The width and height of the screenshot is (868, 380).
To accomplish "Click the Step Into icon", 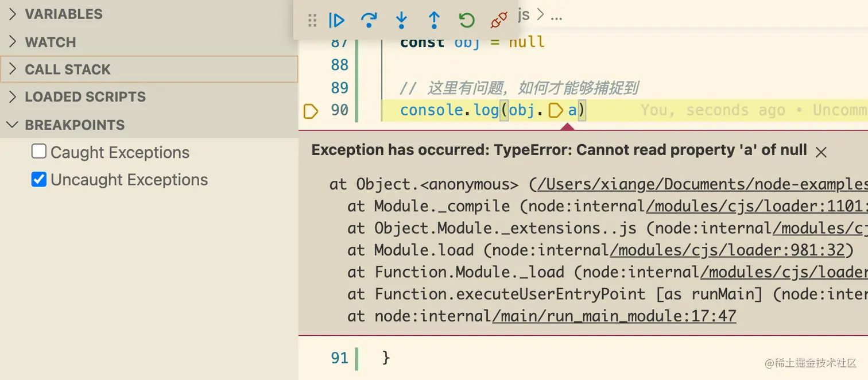I will (401, 20).
